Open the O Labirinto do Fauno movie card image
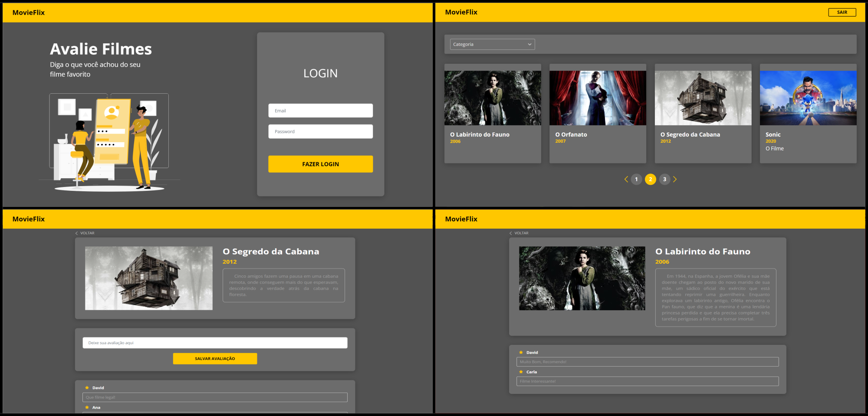 pos(493,98)
